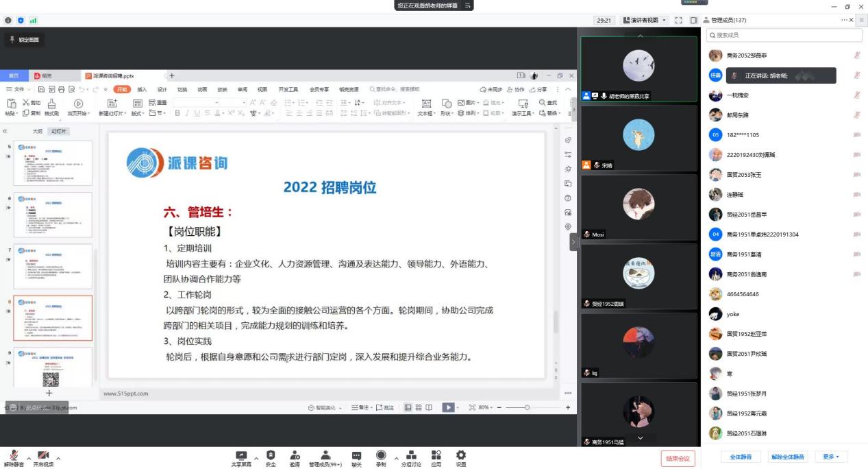The image size is (868, 469).
Task: Expand the arrow next to 开启视频
Action: [58, 457]
